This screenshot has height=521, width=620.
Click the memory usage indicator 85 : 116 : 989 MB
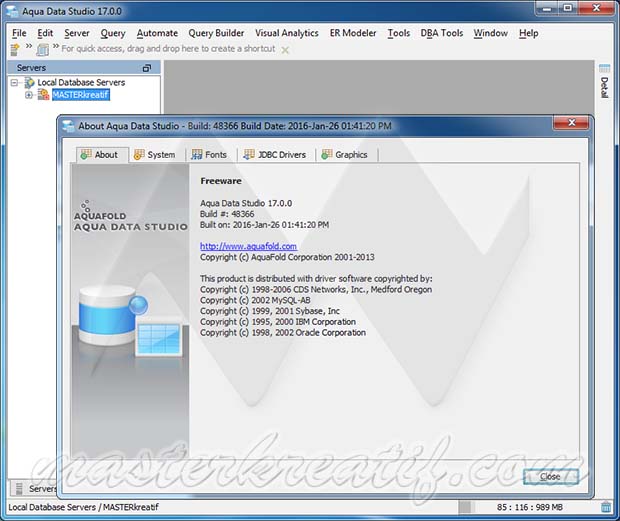(530, 507)
